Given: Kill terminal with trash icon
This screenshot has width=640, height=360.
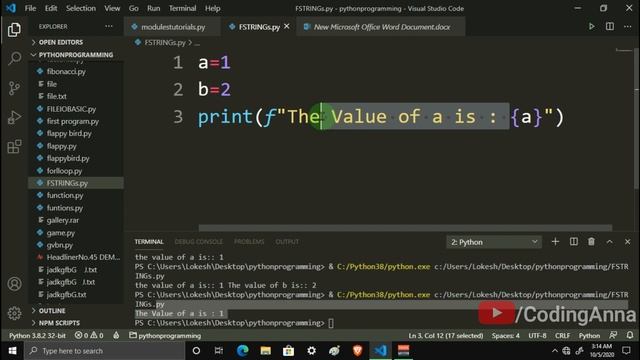Looking at the screenshot, I should [591, 242].
